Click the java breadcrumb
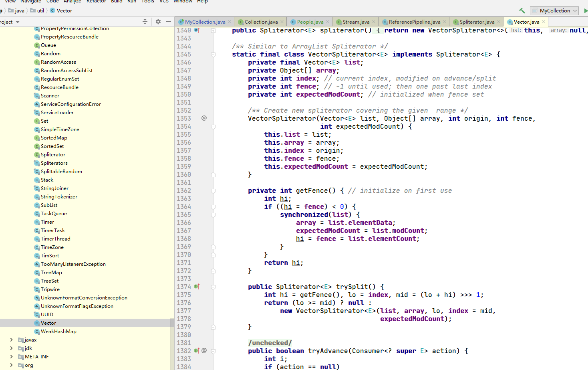 [x=16, y=11]
